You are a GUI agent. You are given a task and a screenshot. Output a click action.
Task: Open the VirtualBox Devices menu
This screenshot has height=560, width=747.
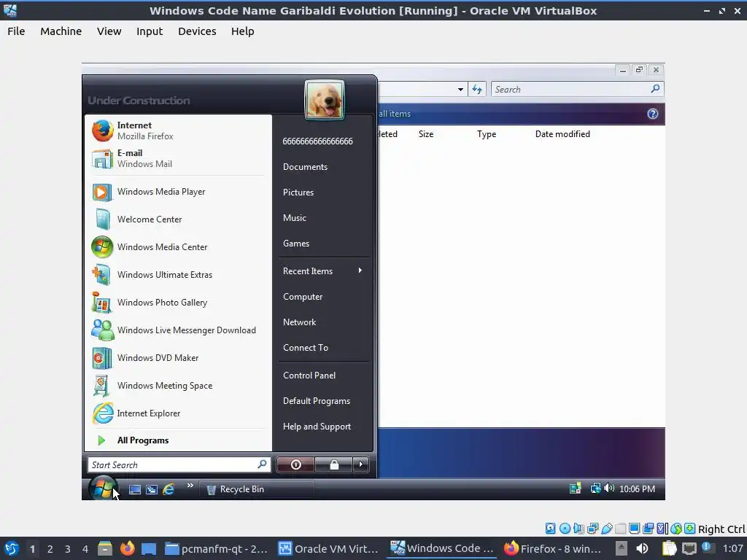197,31
